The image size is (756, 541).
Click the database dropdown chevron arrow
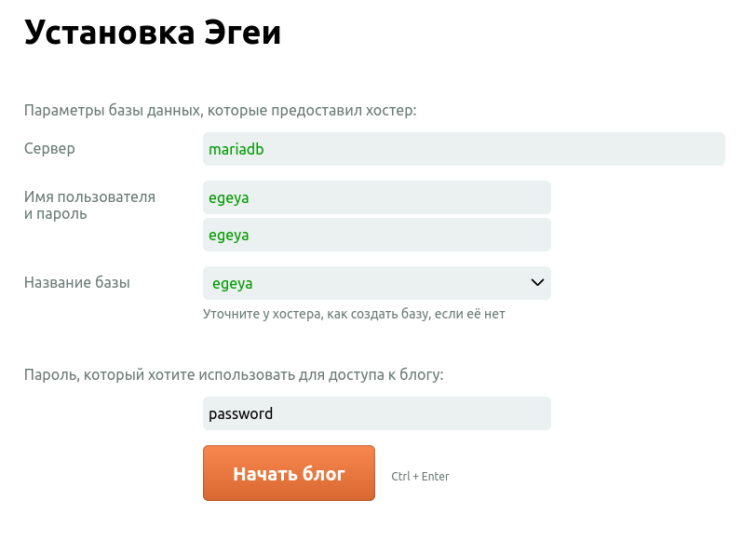point(536,282)
